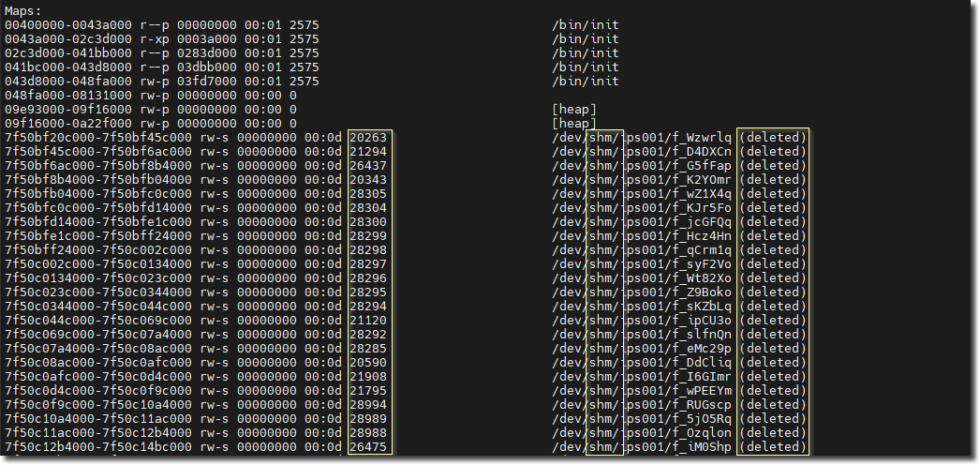This screenshot has height=465, width=980.
Task: Select the file name f_eMc29p
Action: (x=702, y=349)
